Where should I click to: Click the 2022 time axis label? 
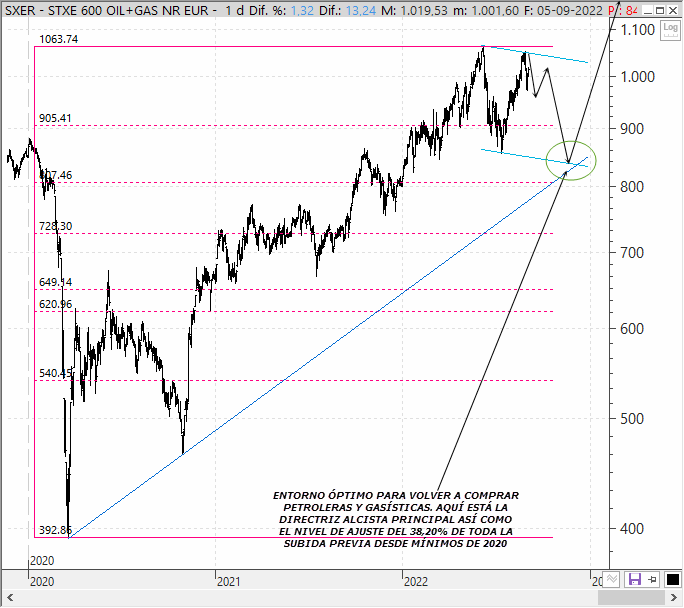(416, 581)
